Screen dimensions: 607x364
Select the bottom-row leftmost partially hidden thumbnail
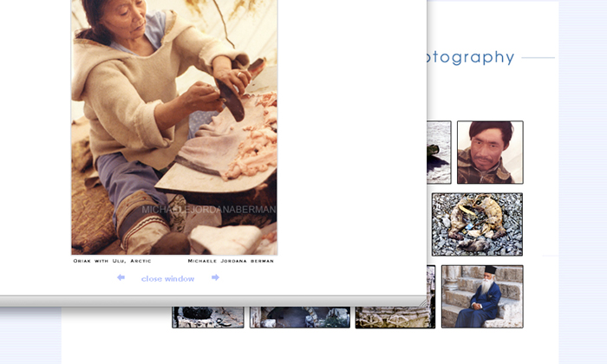click(x=208, y=317)
